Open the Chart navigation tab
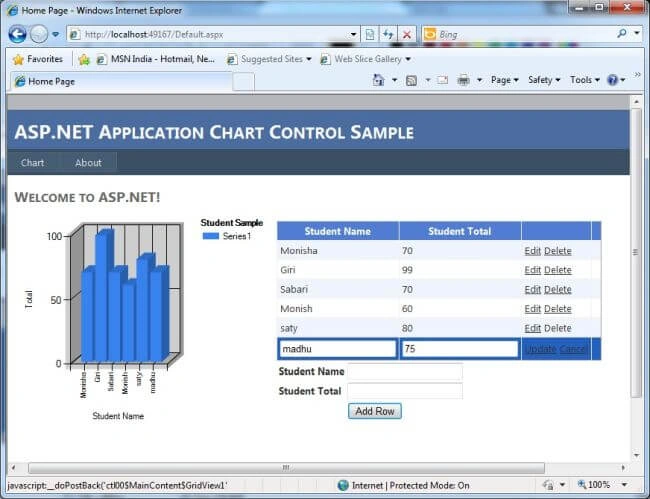This screenshot has height=499, width=650. click(32, 163)
